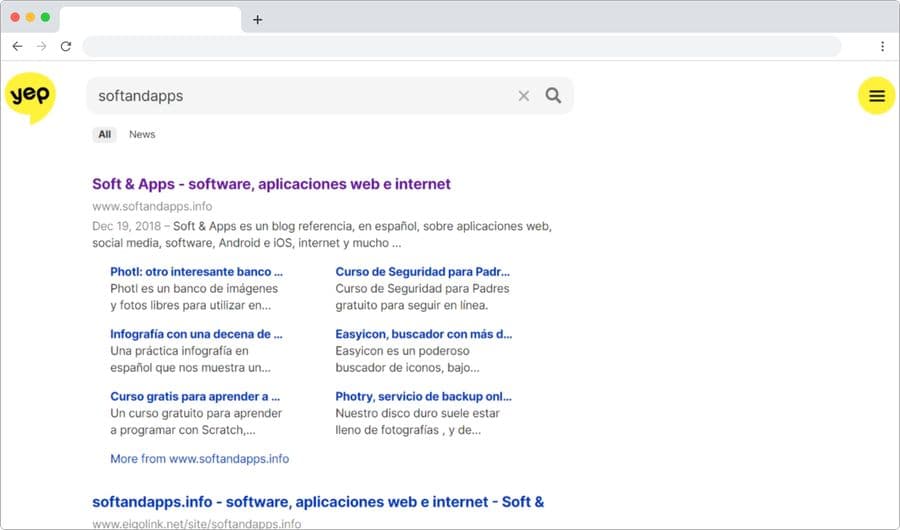The width and height of the screenshot is (900, 530).
Task: Reload the page
Action: 66,46
